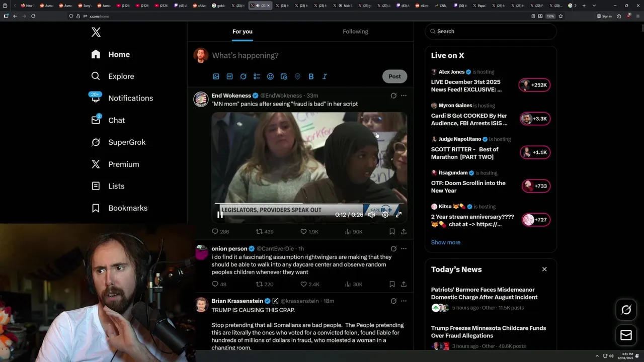The height and width of the screenshot is (362, 644).
Task: Click Grok icon on End Wokeness post
Action: [x=393, y=96]
